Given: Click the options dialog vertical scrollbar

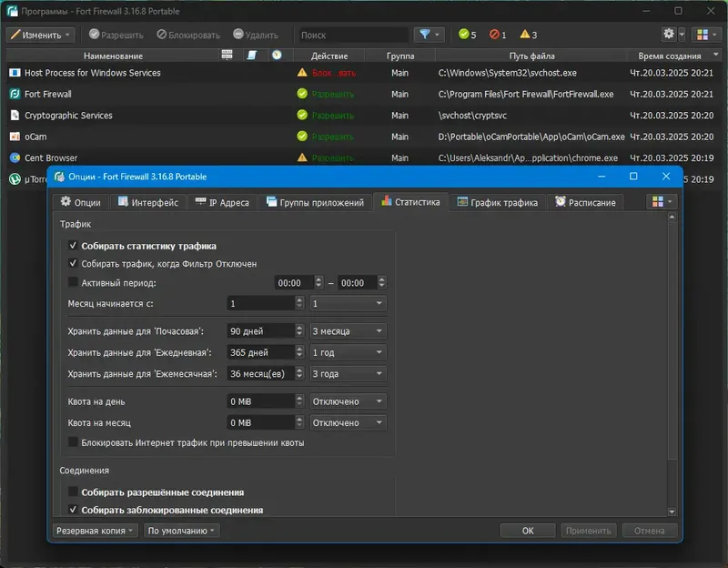Looking at the screenshot, I should (672, 364).
